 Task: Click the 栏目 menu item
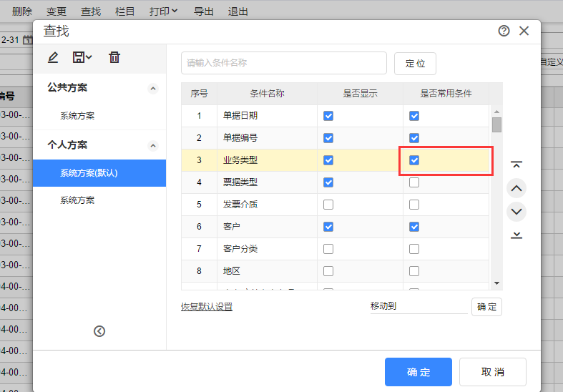pyautogui.click(x=125, y=11)
